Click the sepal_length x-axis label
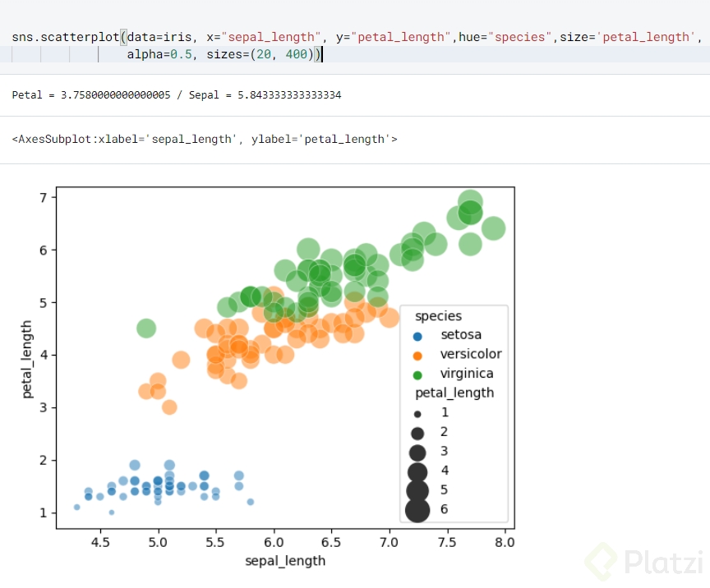 [285, 561]
